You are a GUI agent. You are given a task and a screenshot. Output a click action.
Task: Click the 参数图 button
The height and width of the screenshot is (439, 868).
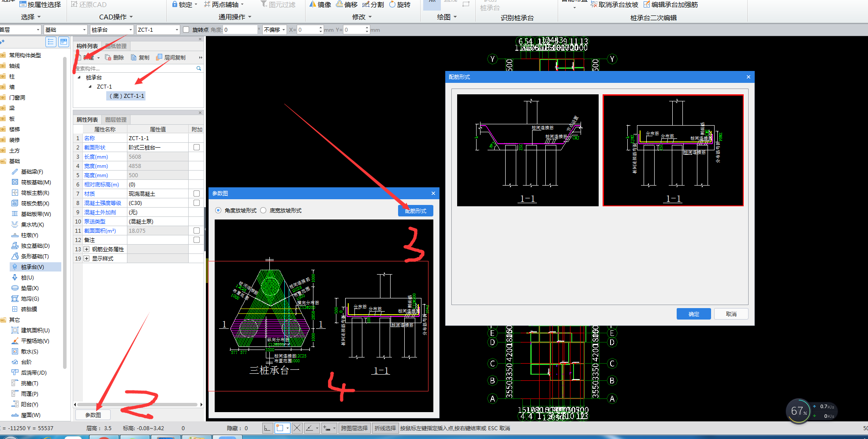[x=93, y=415]
